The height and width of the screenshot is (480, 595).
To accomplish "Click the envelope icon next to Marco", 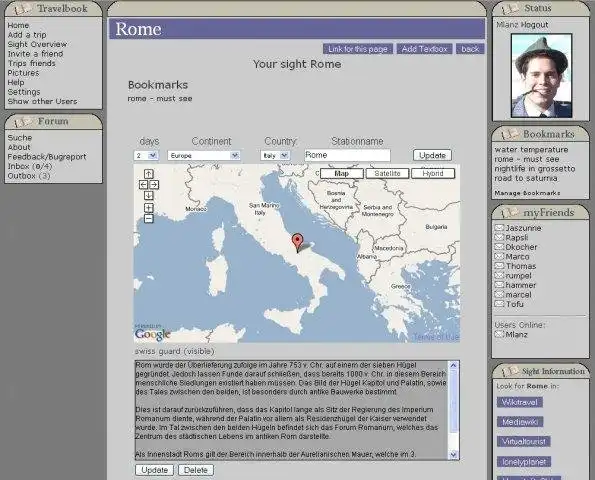I will pyautogui.click(x=499, y=256).
